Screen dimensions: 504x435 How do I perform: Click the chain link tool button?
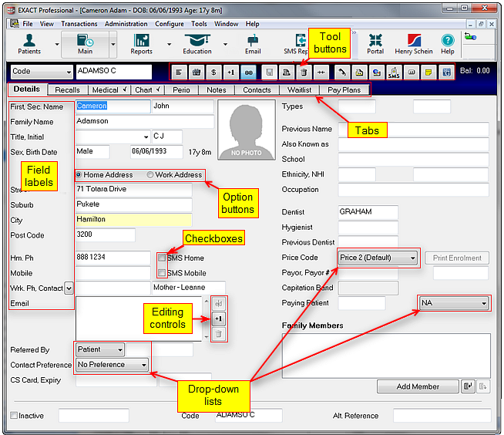pos(248,72)
